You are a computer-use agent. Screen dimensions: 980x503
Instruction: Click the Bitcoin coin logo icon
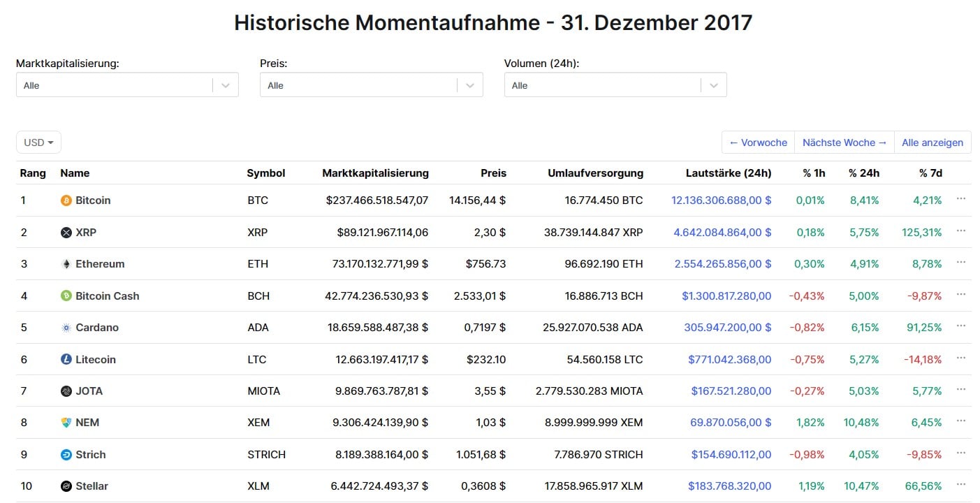[x=66, y=201]
